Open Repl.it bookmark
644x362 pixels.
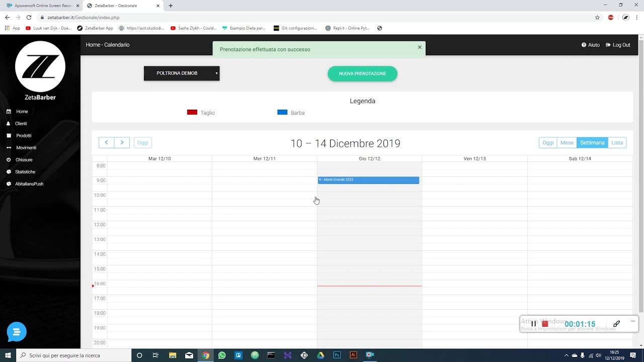tap(347, 28)
